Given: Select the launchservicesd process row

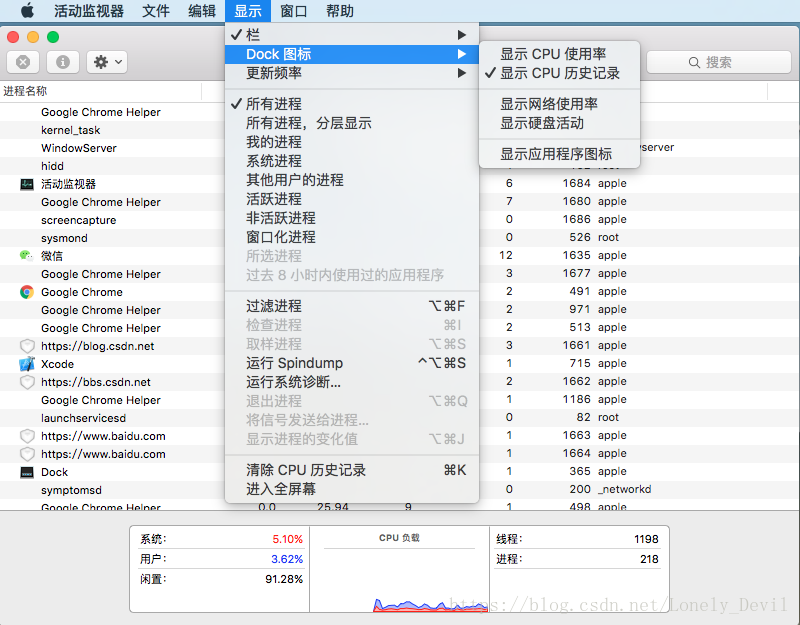Looking at the screenshot, I should [x=112, y=418].
